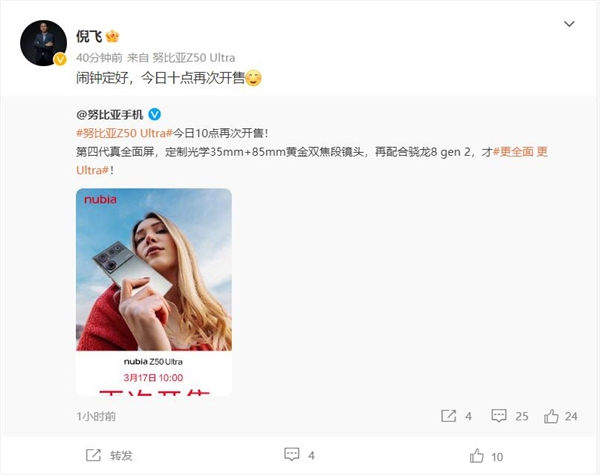Click the 转发 repost button
This screenshot has height=475, width=600.
(109, 455)
